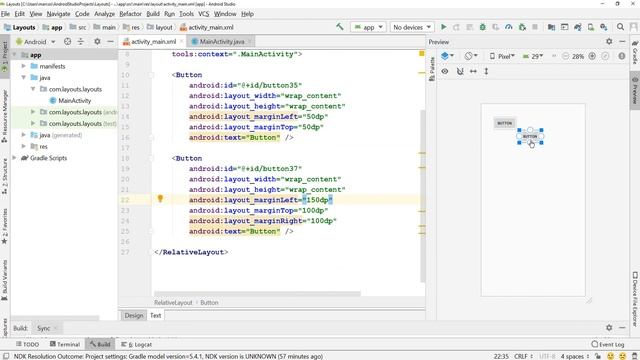640x360 pixels.
Task: Open Project panel settings gear
Action: tap(97, 42)
